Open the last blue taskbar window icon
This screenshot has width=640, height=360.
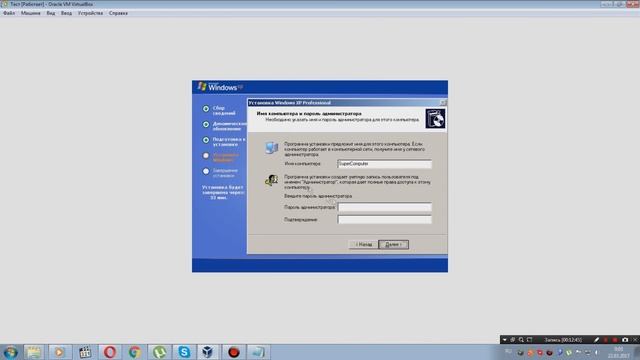[x=258, y=352]
